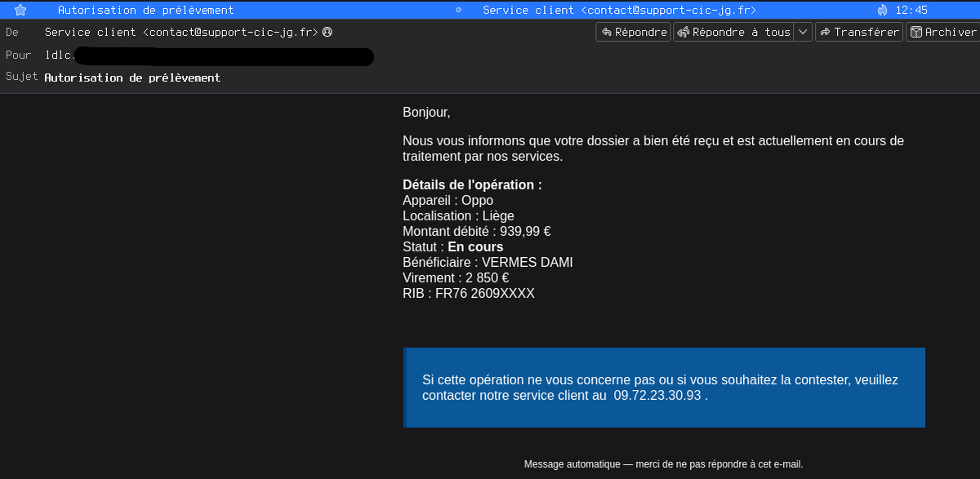Click the 'Bonjour,' greeting
The image size is (980, 479).
pos(426,112)
